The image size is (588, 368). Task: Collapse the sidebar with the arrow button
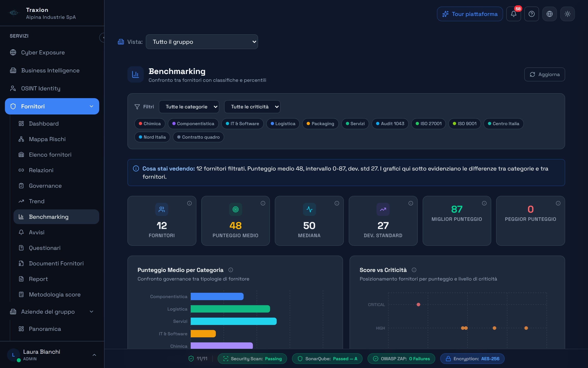[x=102, y=37]
